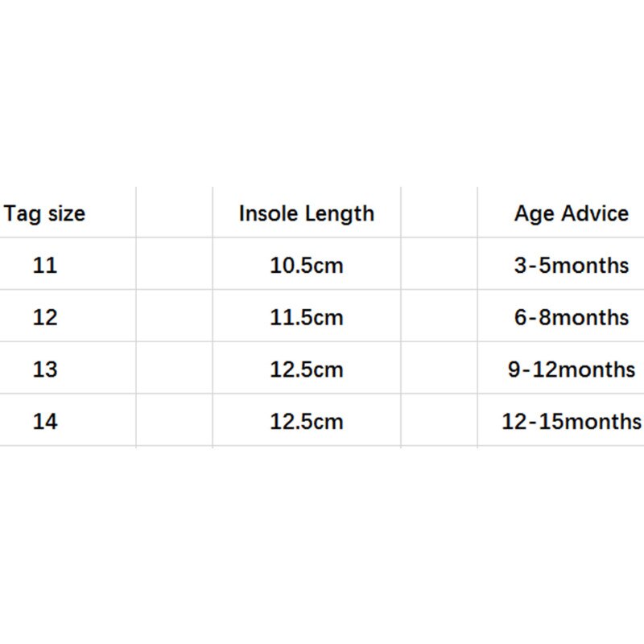Click the empty cell right of size 14
Image resolution: width=644 pixels, height=644 pixels.
tap(174, 421)
